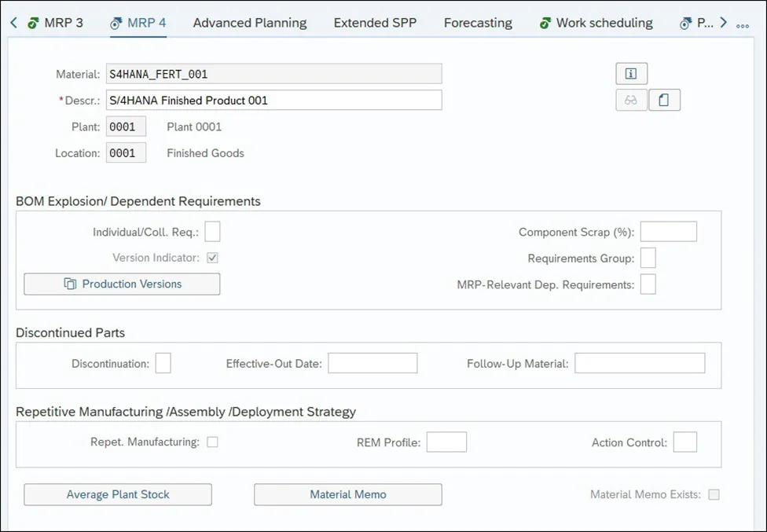767x532 pixels.
Task: Click the information icon button
Action: (631, 74)
